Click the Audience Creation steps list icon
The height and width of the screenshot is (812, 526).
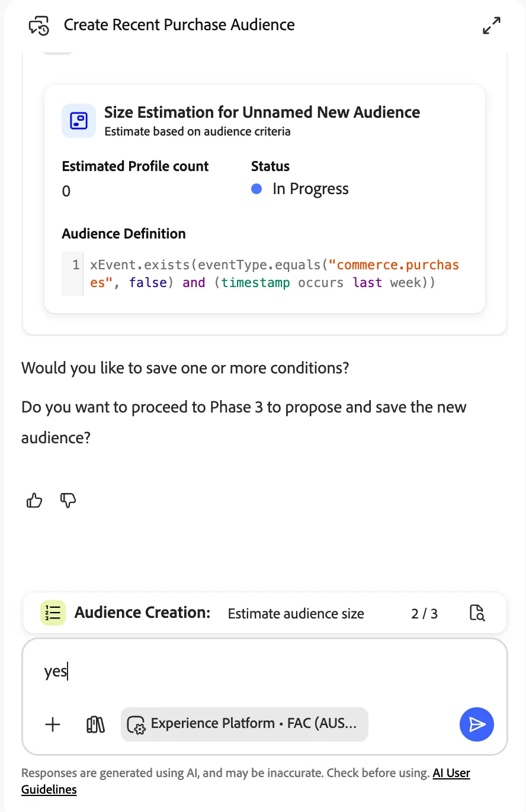[x=53, y=613]
